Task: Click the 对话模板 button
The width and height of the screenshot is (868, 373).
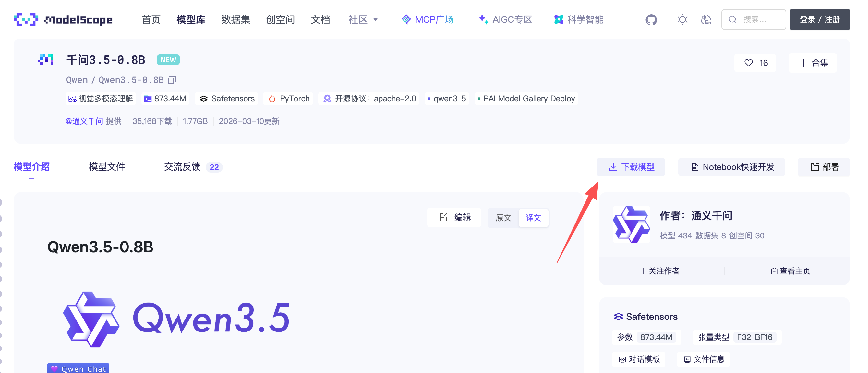Action: point(639,359)
